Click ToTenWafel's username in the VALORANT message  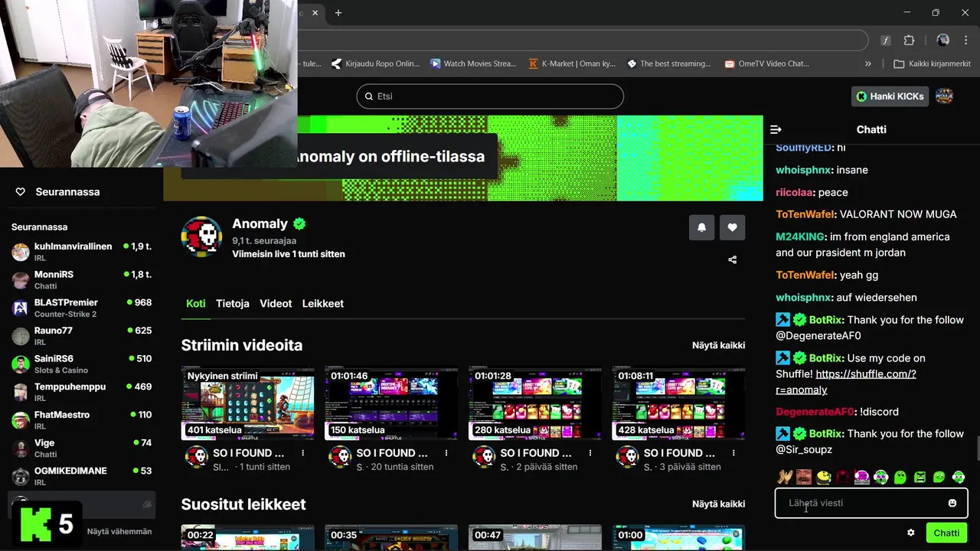[805, 214]
